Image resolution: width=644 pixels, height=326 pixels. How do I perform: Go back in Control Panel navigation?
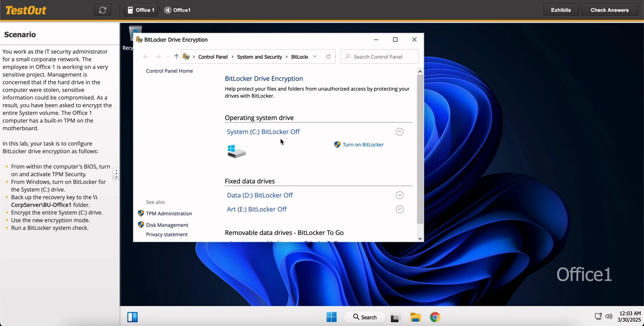(146, 57)
